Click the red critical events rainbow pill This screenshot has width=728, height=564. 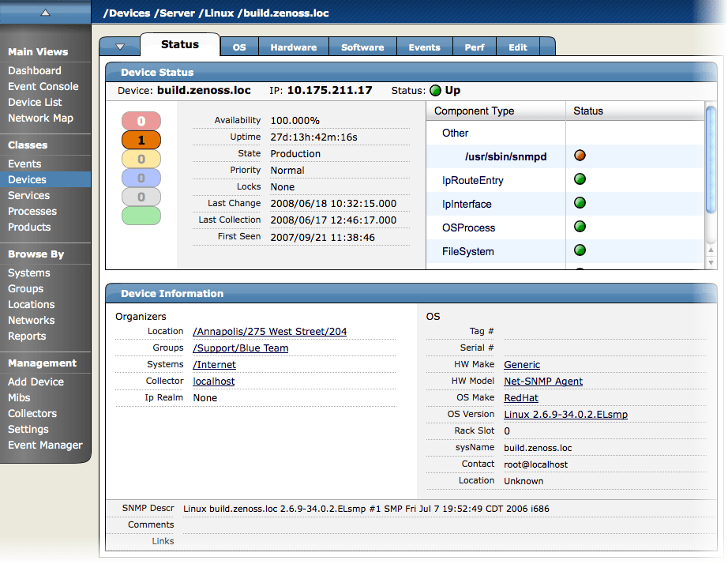[141, 122]
